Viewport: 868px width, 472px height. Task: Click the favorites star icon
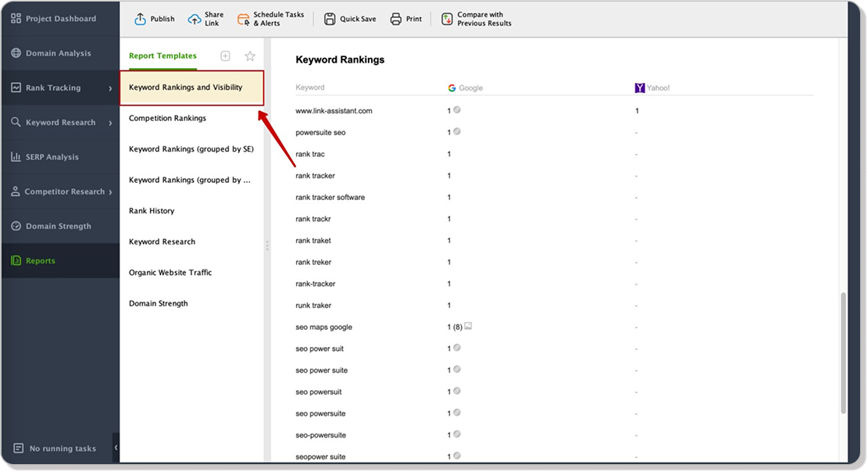250,56
